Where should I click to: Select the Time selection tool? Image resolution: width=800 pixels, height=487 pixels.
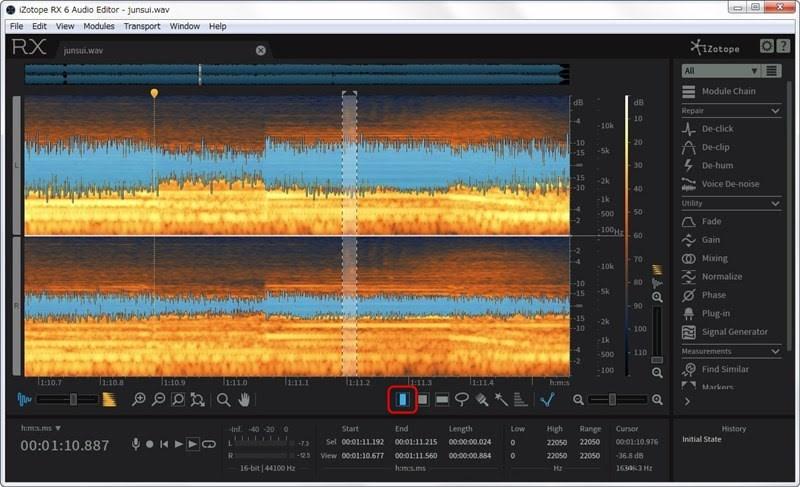pyautogui.click(x=403, y=400)
